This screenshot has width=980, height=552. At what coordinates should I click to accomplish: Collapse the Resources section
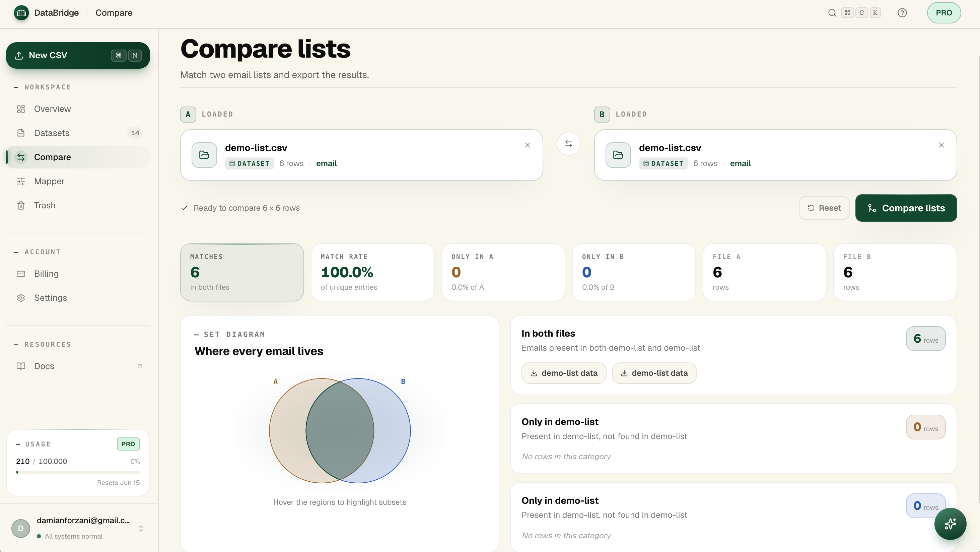(43, 344)
